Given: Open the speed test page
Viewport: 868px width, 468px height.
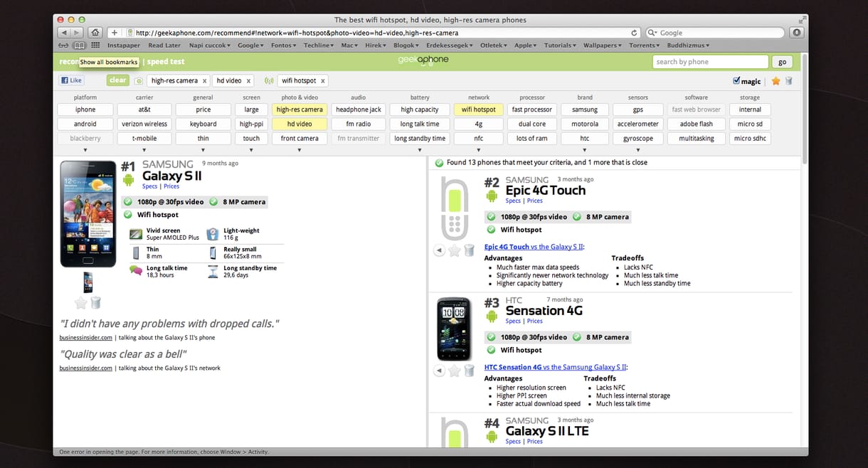Looking at the screenshot, I should 166,62.
